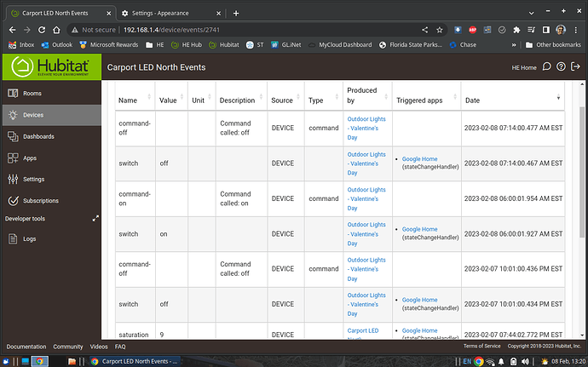588x367 pixels.
Task: Open the Logs sidebar item
Action: [x=51, y=238]
